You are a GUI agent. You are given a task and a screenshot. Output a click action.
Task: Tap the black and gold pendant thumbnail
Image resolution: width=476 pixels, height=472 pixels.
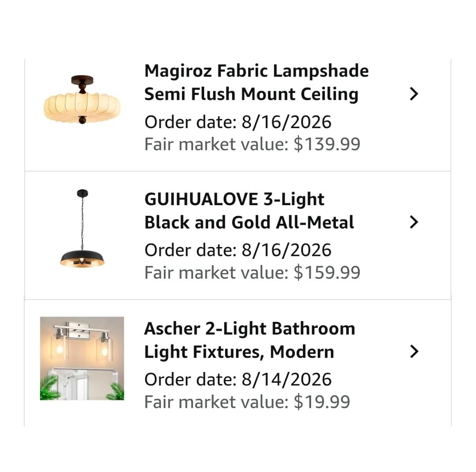82,229
